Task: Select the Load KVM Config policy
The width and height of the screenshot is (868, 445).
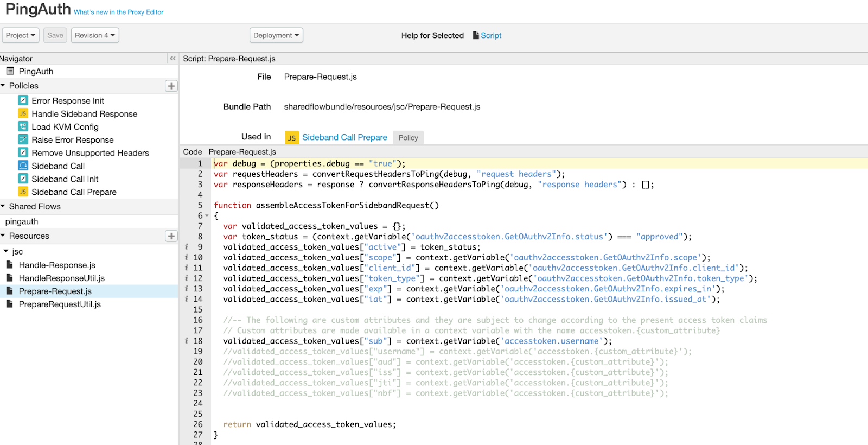Action: pos(65,126)
